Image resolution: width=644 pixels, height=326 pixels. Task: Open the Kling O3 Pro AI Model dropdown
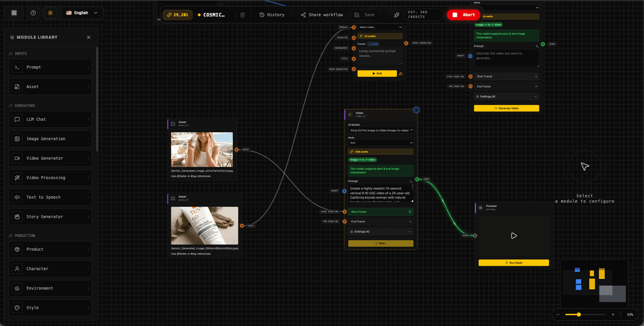(x=381, y=130)
